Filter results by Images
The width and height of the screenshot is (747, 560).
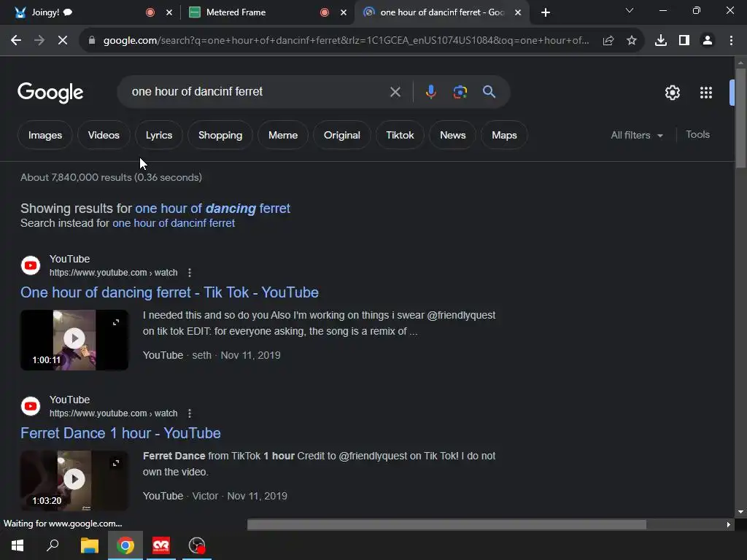45,135
